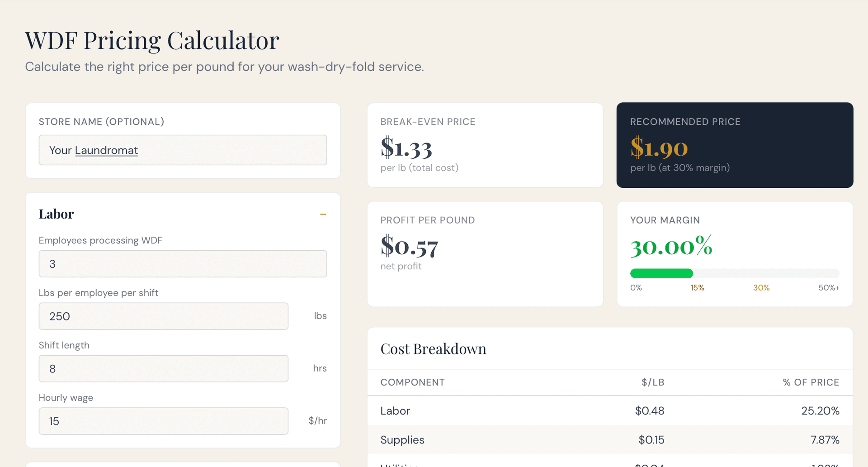Image resolution: width=868 pixels, height=467 pixels.
Task: Select the Labor row in Cost Breakdown
Action: [609, 411]
